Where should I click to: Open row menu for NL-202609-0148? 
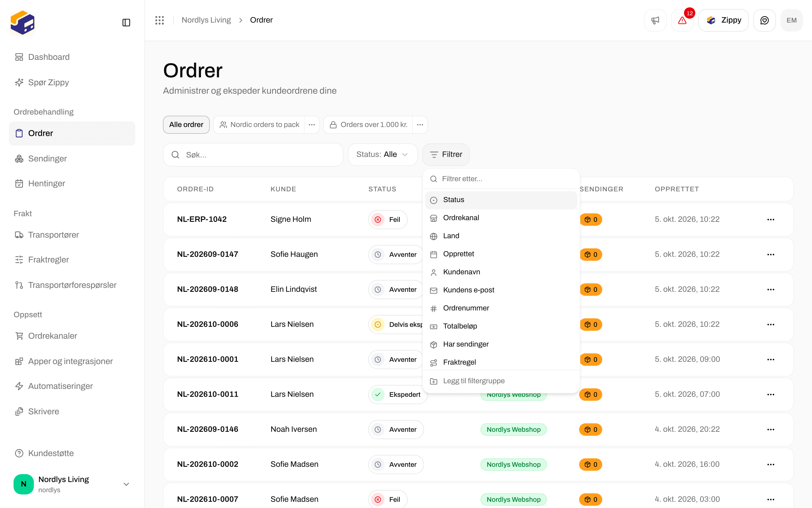pyautogui.click(x=771, y=289)
